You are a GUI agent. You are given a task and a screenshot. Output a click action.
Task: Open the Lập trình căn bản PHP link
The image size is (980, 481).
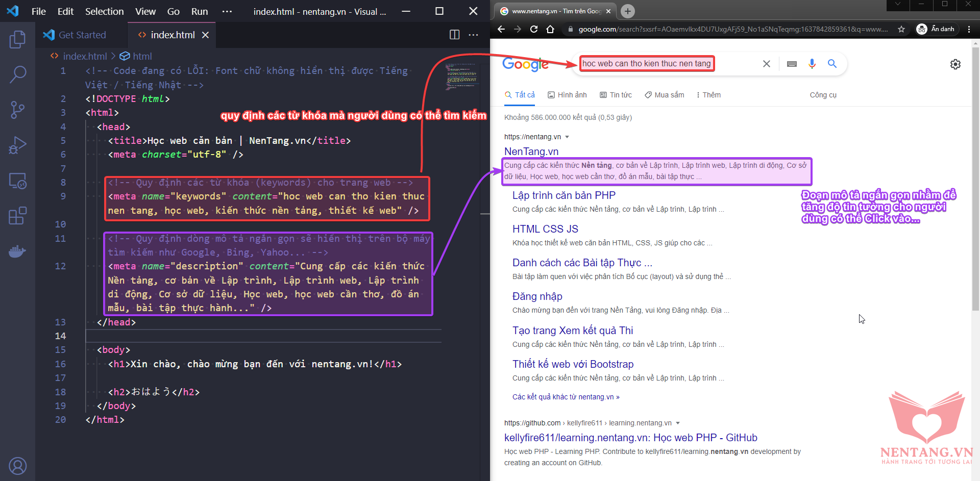click(563, 195)
